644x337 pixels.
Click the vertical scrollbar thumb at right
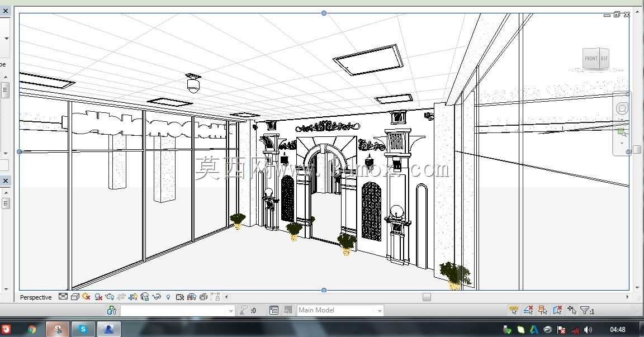637,149
